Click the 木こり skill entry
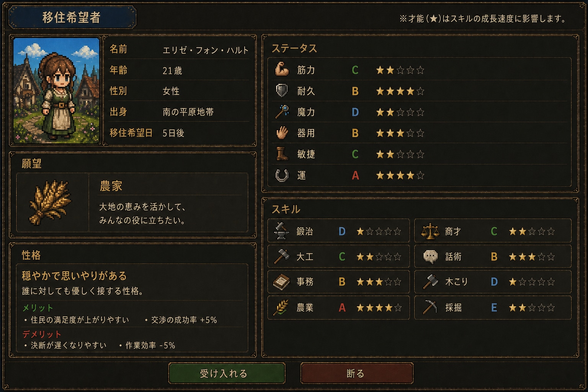Viewport: 588px width, 392px height. [x=493, y=282]
